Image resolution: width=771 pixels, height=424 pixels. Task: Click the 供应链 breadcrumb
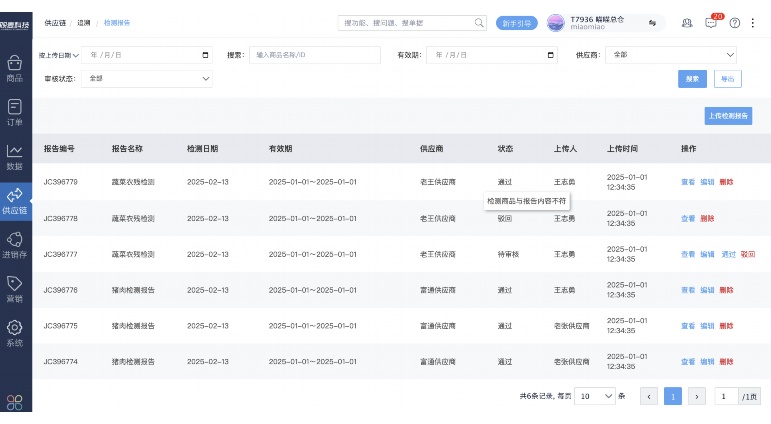click(x=55, y=23)
